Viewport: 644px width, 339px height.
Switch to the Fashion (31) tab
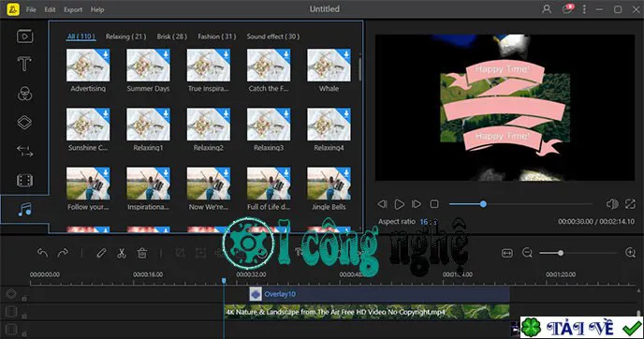point(217,37)
